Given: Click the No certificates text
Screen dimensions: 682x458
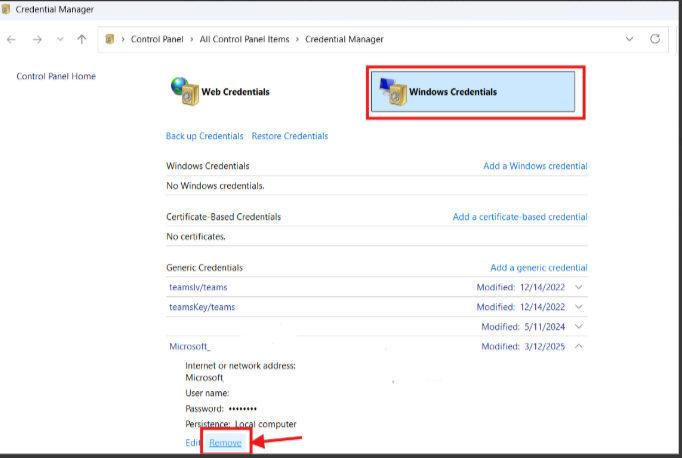Looking at the screenshot, I should [x=196, y=237].
